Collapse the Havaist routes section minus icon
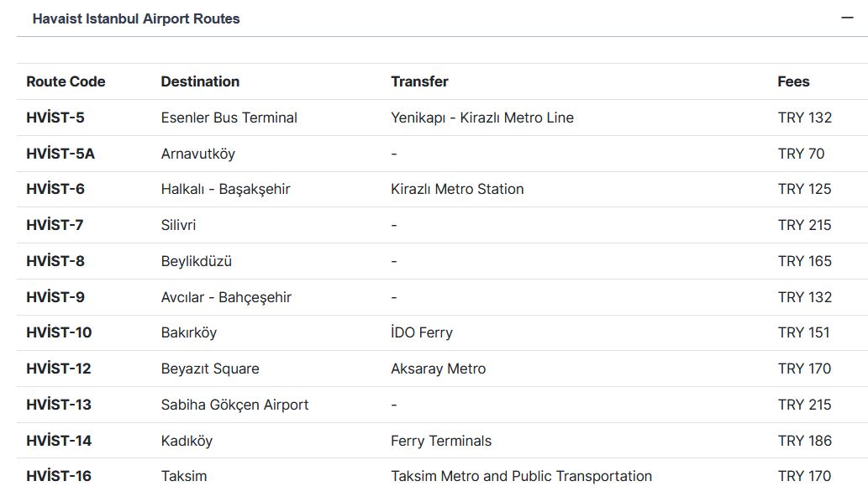Screen dimensions: 868x502 pyautogui.click(x=847, y=18)
